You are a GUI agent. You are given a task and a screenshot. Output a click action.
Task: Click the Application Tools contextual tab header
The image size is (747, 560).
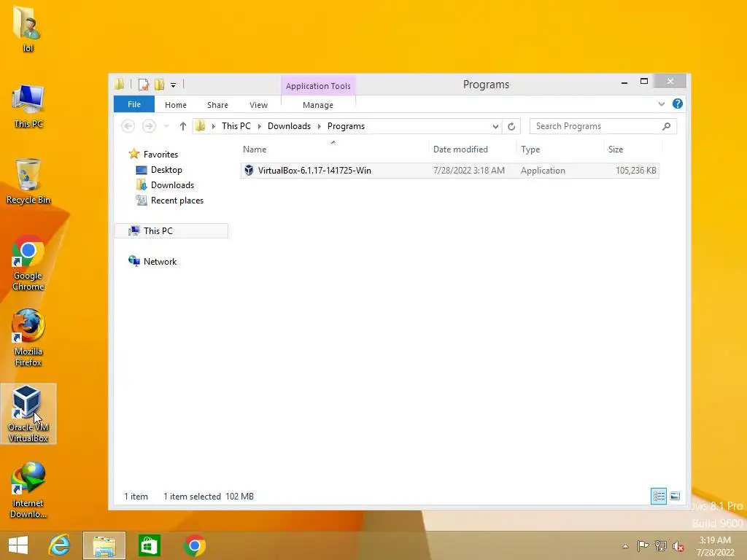pos(318,86)
